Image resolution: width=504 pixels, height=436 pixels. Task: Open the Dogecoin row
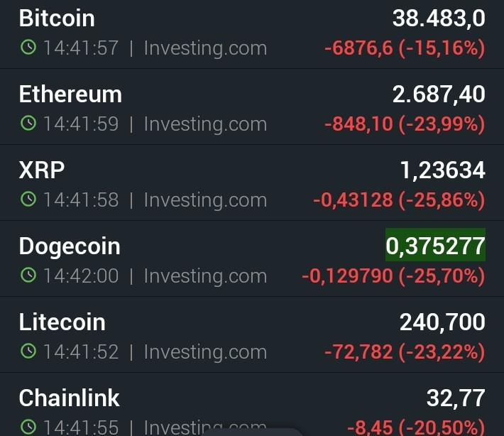pyautogui.click(x=252, y=258)
